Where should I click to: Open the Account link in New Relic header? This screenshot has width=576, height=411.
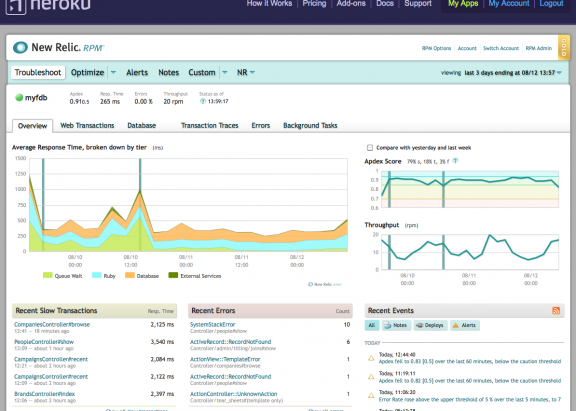(467, 48)
